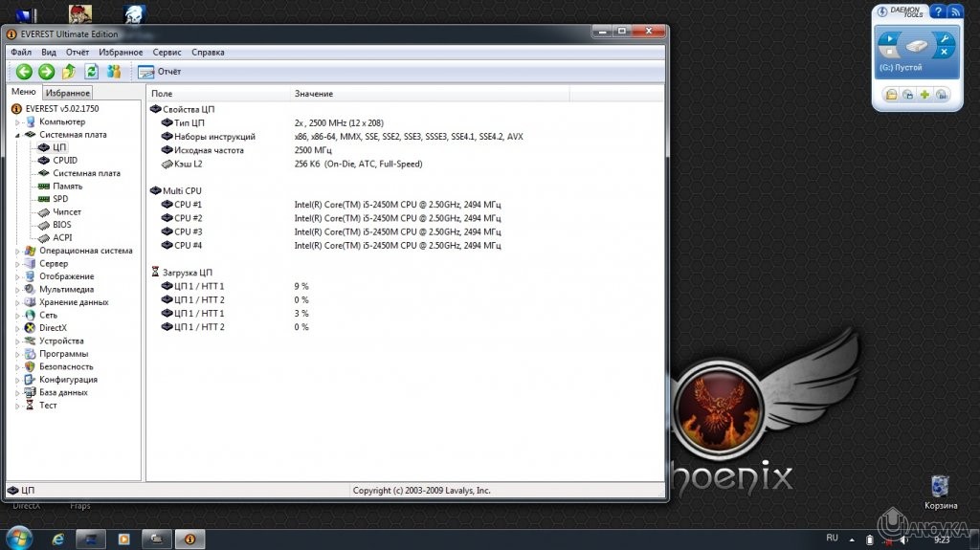980x550 pixels.
Task: Expand the Сервер tree node
Action: (17, 264)
